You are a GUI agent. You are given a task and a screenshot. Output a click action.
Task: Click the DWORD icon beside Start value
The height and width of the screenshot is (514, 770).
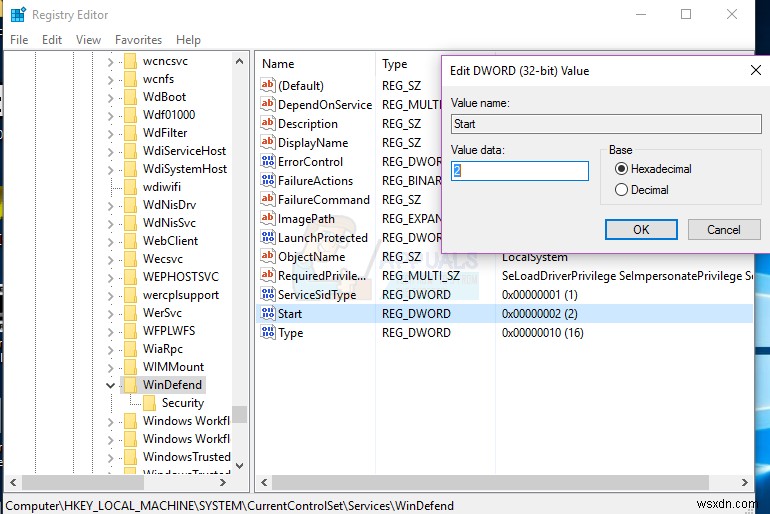point(268,313)
